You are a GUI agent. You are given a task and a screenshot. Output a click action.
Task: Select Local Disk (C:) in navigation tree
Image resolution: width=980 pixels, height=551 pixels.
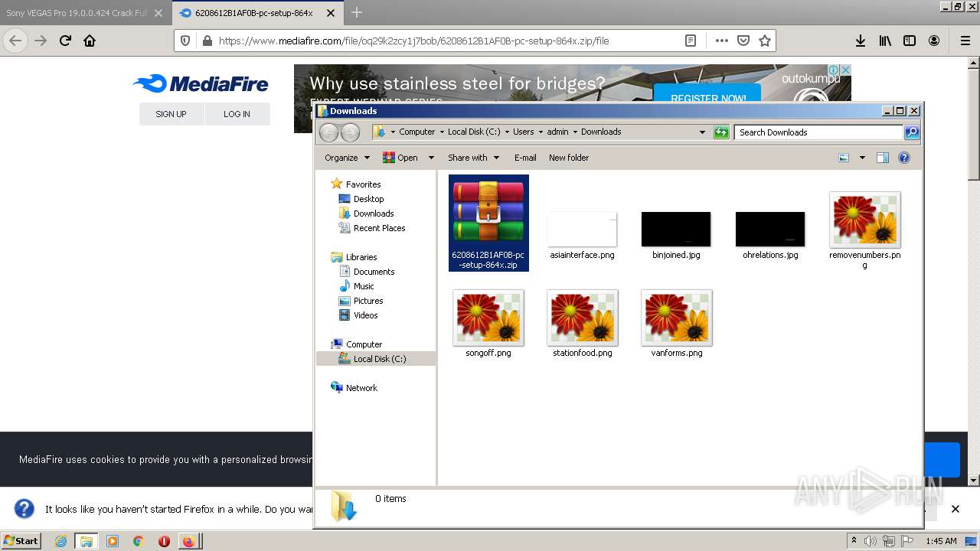tap(380, 359)
